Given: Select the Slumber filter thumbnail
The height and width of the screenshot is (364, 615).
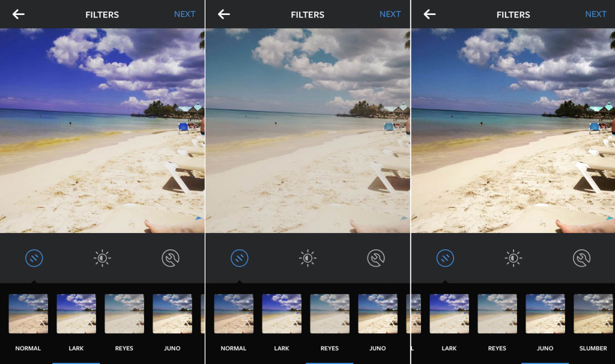Looking at the screenshot, I should point(592,313).
